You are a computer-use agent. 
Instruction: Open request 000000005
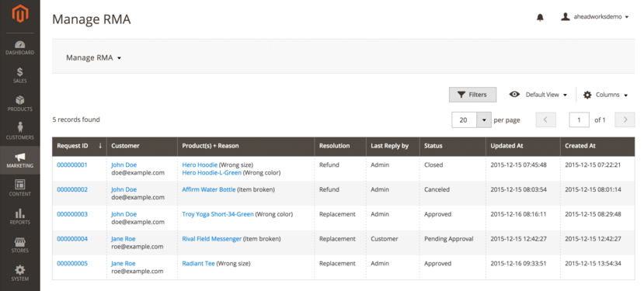[72, 264]
